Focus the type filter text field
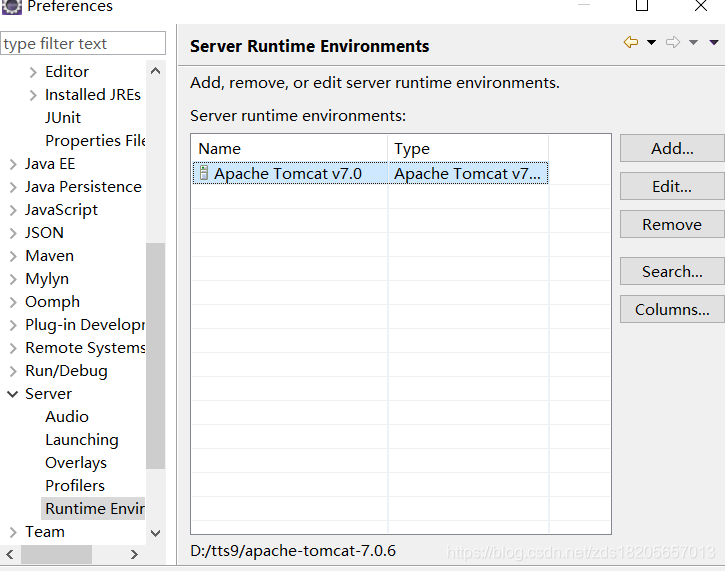This screenshot has width=725, height=571. click(83, 43)
